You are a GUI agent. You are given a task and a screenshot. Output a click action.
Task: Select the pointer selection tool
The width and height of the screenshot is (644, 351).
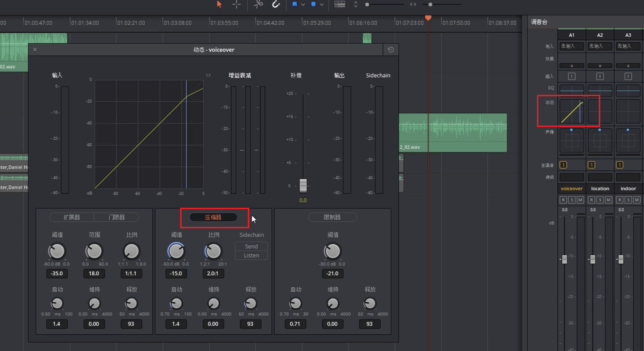point(219,4)
